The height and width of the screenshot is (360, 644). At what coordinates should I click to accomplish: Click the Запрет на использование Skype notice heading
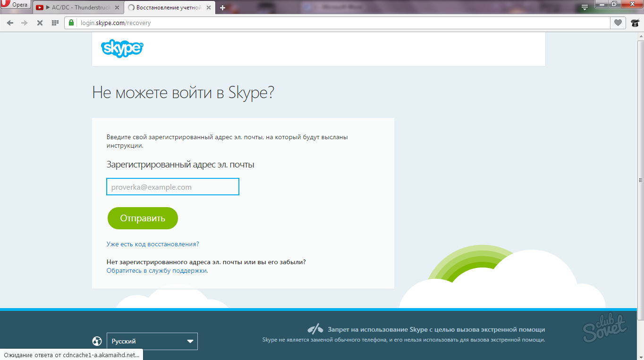click(436, 329)
